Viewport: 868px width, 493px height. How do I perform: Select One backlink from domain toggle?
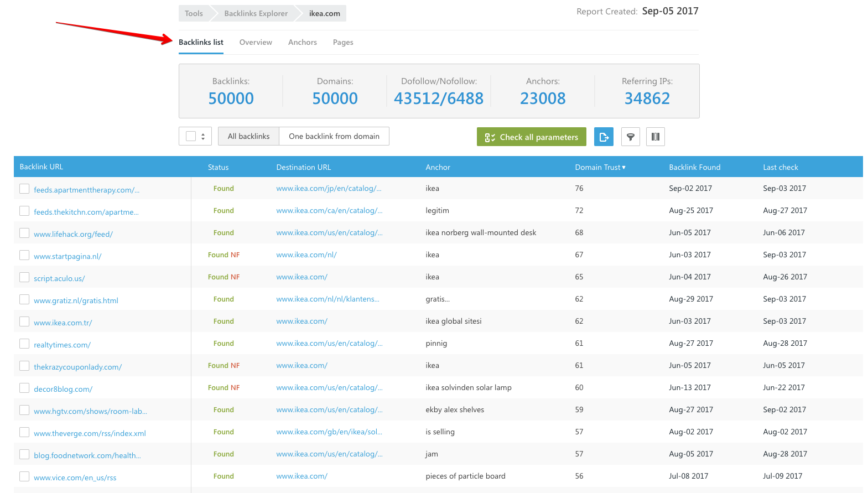pos(334,136)
